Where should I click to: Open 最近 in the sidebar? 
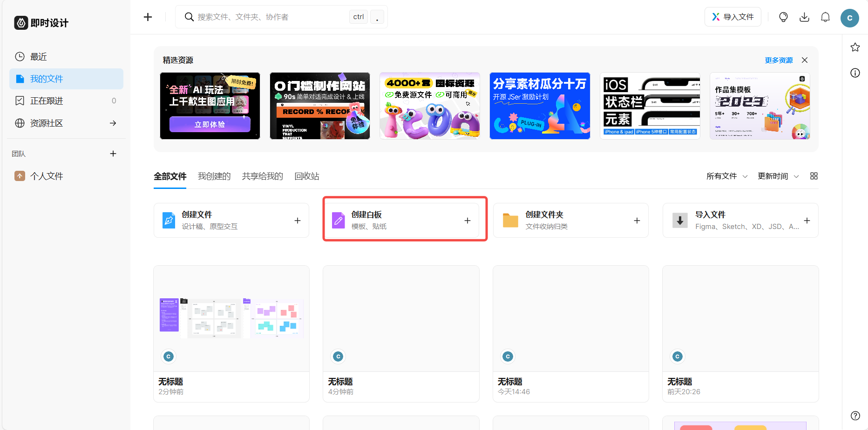click(x=66, y=57)
